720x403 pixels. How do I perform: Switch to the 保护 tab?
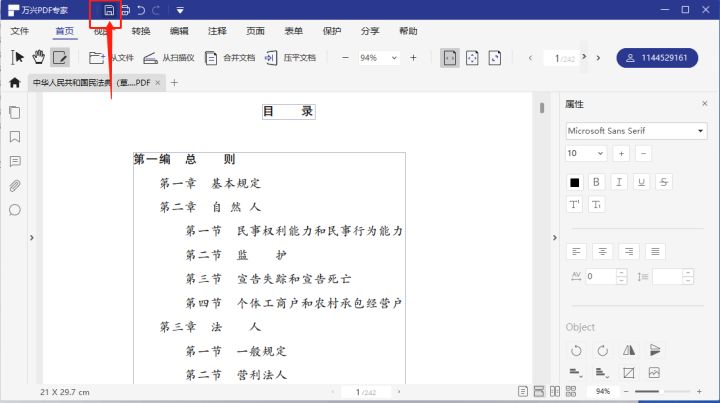[332, 31]
